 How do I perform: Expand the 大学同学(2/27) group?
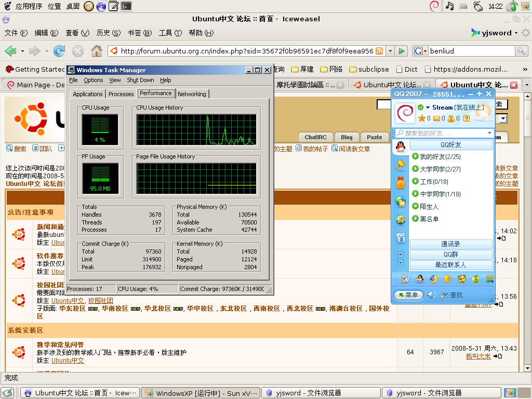point(415,169)
